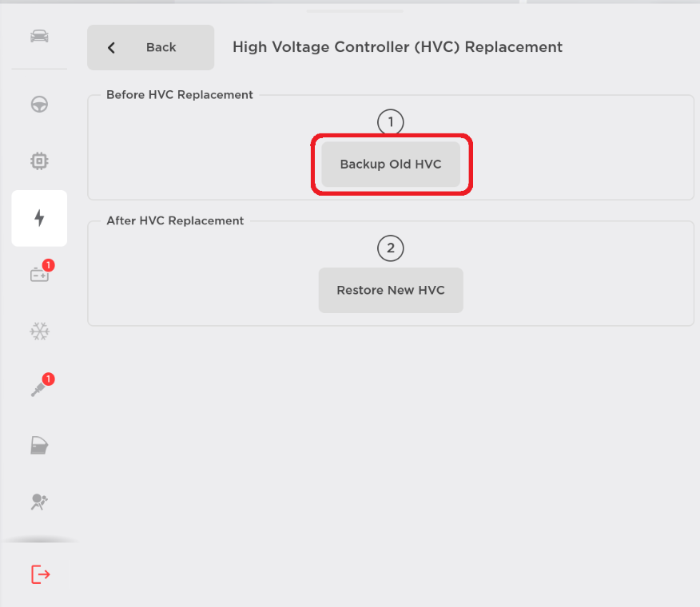Screen dimensions: 700x607
Task: Open the low voltage battery section
Action: pos(38,275)
